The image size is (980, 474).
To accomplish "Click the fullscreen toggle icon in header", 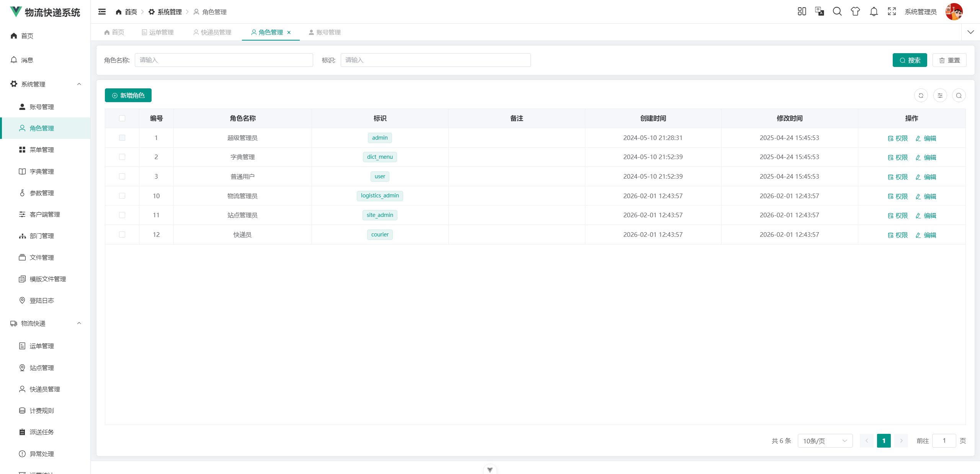I will tap(892, 11).
